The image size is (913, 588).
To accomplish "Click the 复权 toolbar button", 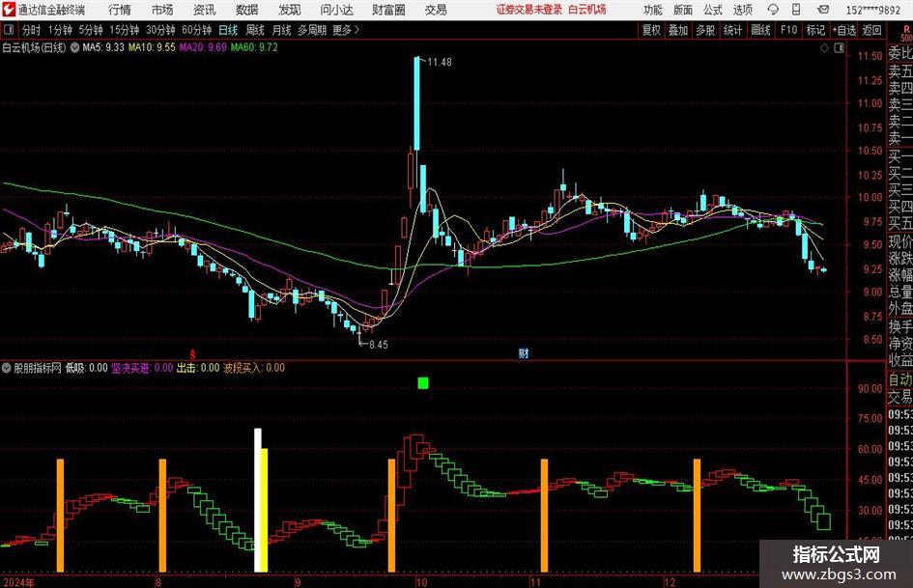I will click(651, 30).
